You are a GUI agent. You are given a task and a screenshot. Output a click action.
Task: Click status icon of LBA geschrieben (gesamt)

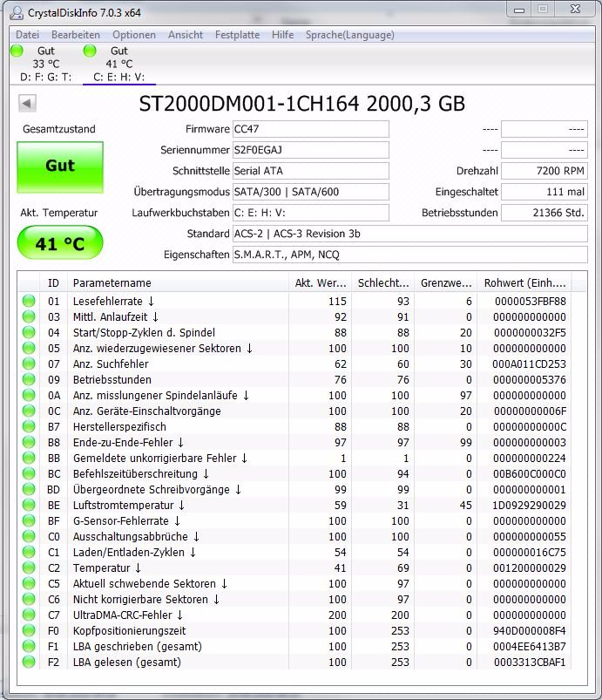(29, 647)
